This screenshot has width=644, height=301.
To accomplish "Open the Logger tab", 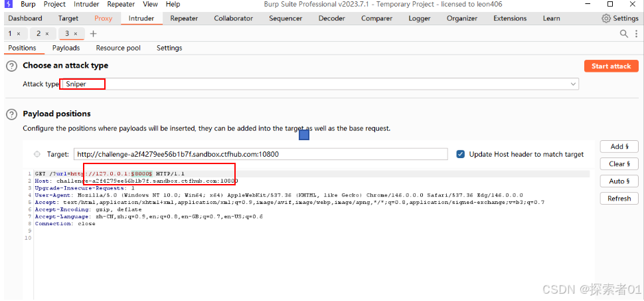I will click(420, 19).
